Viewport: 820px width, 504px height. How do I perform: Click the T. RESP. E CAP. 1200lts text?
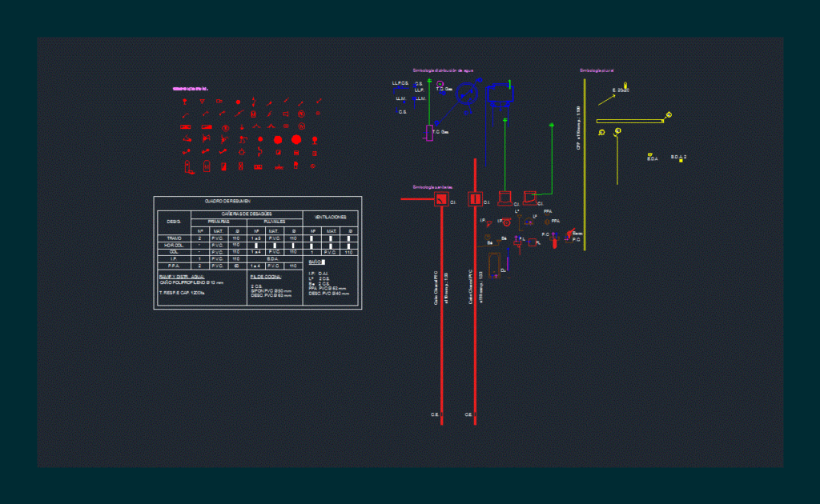[x=182, y=293]
